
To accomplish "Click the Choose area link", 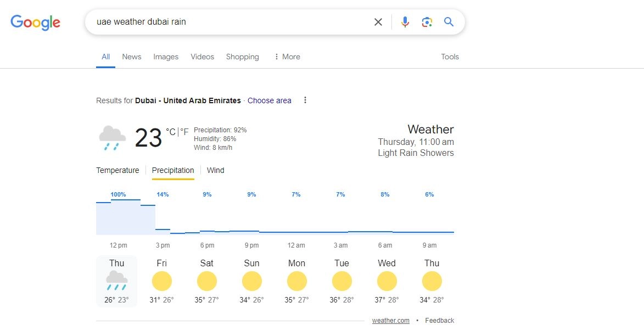I will pos(269,100).
